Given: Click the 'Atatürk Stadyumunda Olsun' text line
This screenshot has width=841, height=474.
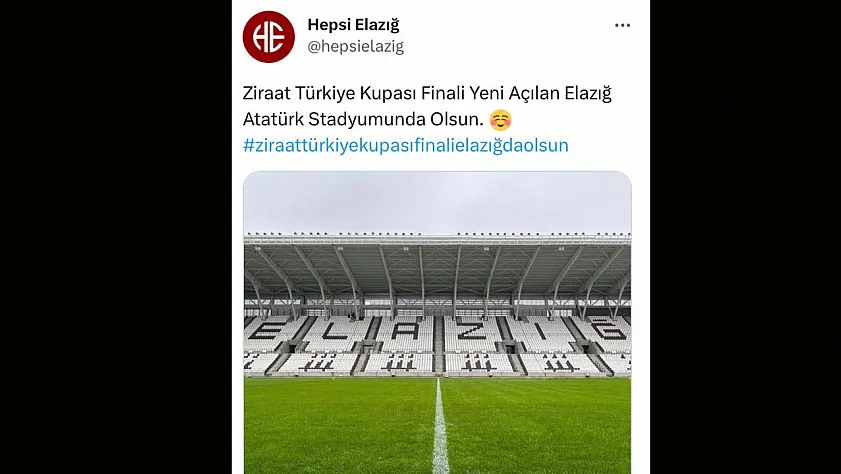Looking at the screenshot, I should click(363, 120).
